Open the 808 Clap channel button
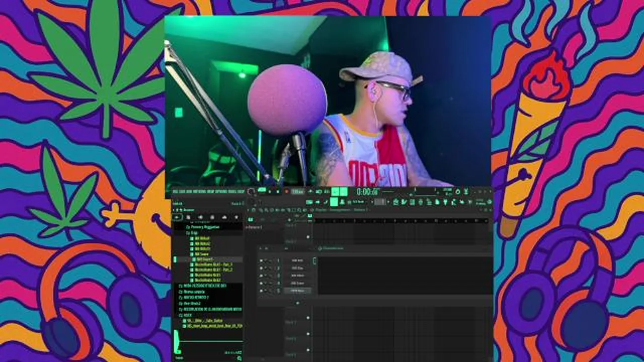This screenshot has width=644, height=362. tap(297, 268)
